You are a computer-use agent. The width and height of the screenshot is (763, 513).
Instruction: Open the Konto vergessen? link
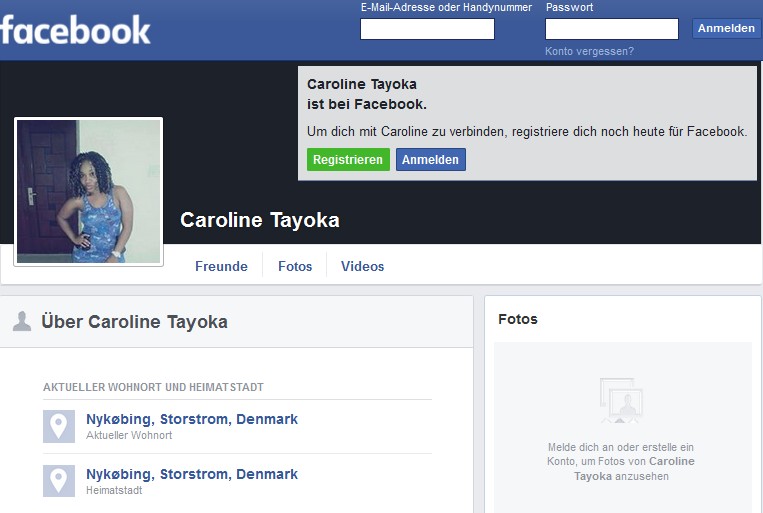[x=589, y=51]
